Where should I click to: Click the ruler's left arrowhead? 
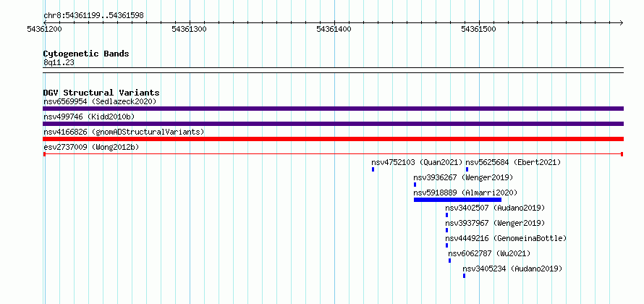45,22
